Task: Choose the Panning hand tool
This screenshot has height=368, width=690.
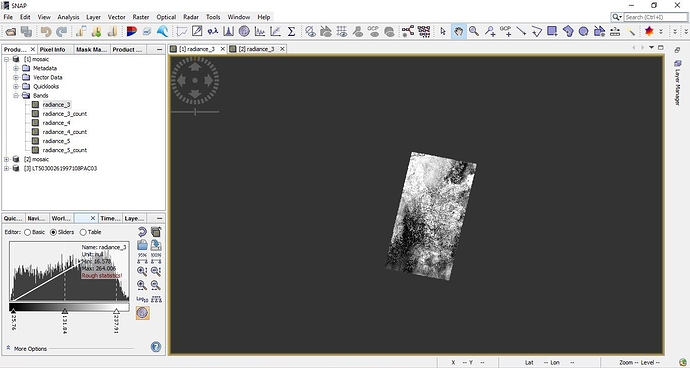Action: pos(459,31)
